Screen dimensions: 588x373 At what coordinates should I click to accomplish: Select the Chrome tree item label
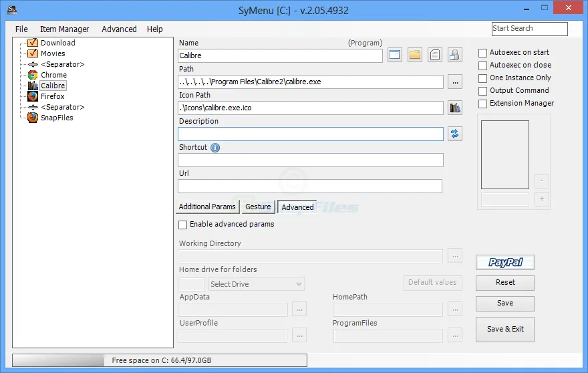[53, 75]
